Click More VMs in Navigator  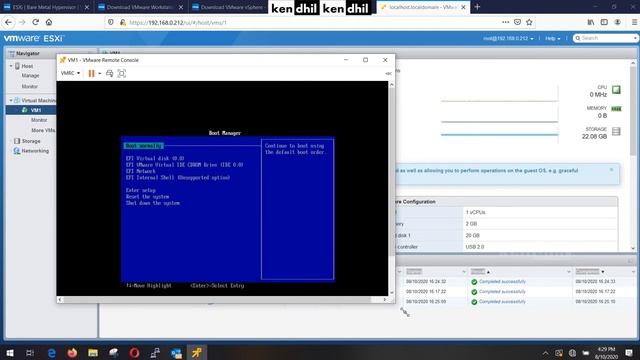(43, 130)
